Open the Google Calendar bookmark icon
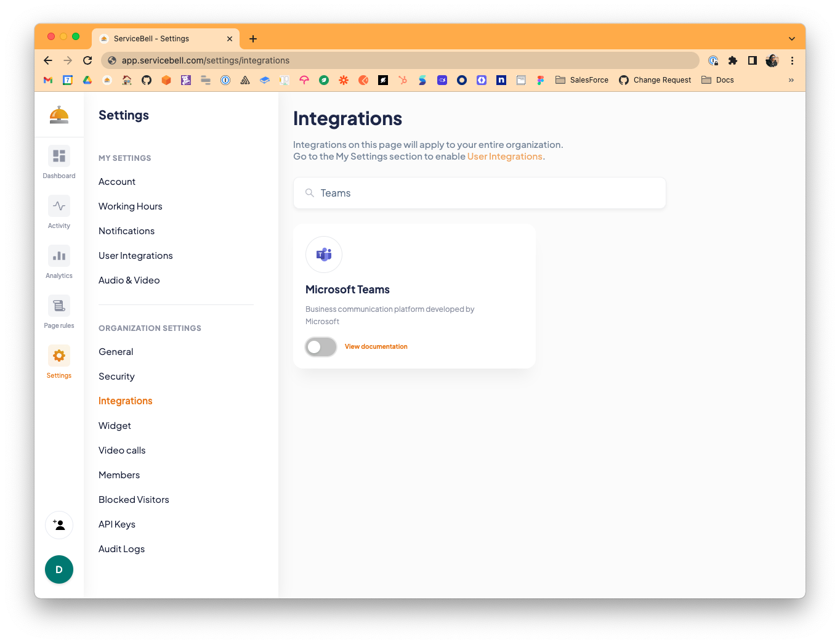The height and width of the screenshot is (644, 840). pyautogui.click(x=68, y=80)
